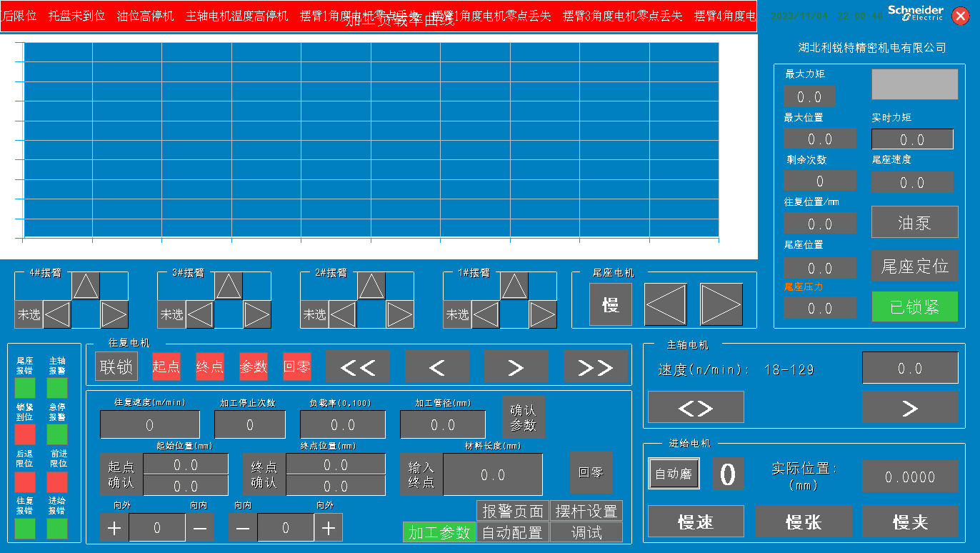The height and width of the screenshot is (553, 980).
Task: Click the 加工管径(mm) input field
Action: coord(443,424)
